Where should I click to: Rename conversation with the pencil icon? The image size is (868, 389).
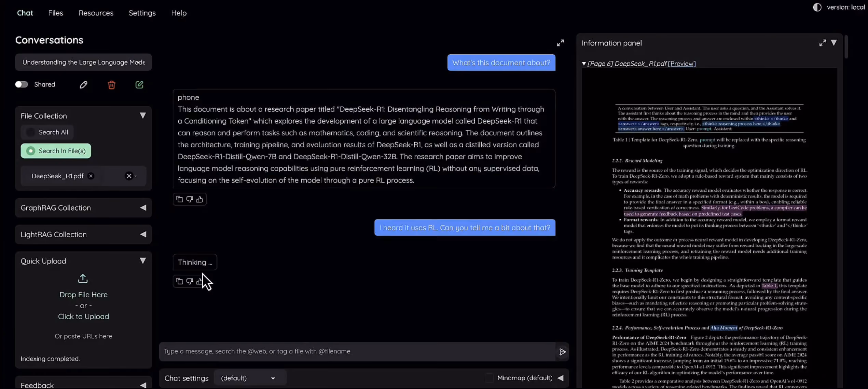83,84
